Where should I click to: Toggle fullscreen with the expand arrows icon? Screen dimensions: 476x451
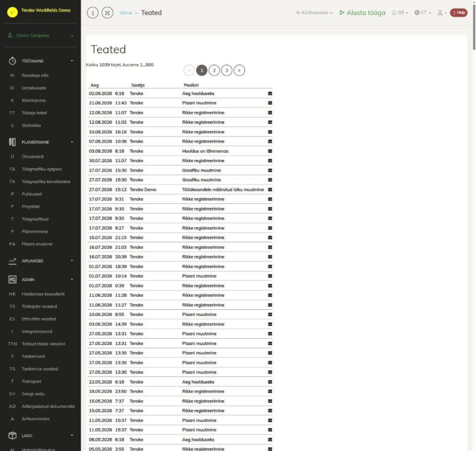[107, 13]
